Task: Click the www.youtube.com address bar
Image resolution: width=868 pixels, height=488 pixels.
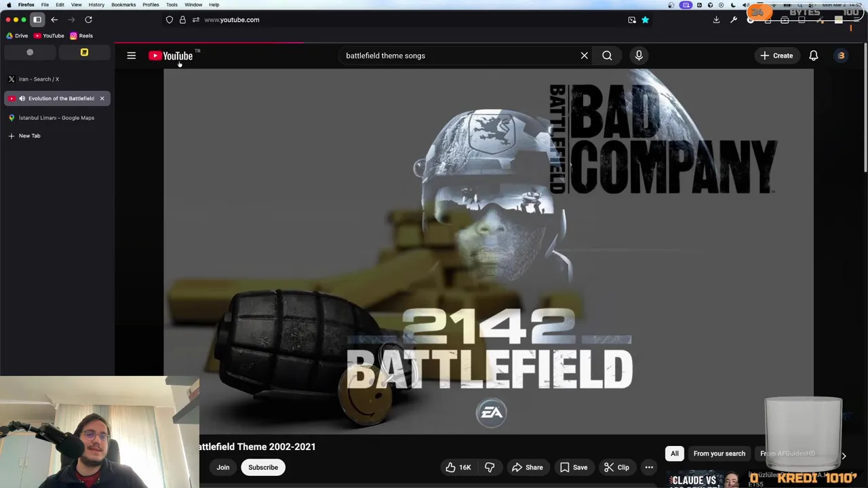Action: [407, 20]
